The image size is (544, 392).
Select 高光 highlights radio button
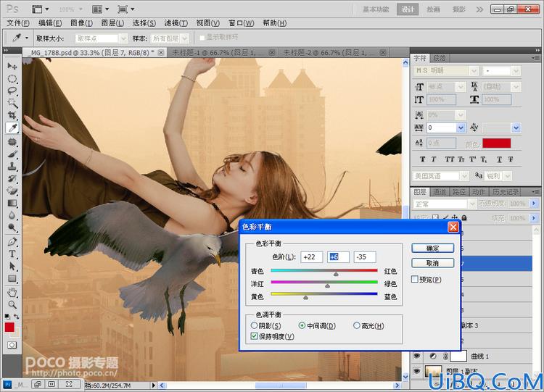(356, 325)
